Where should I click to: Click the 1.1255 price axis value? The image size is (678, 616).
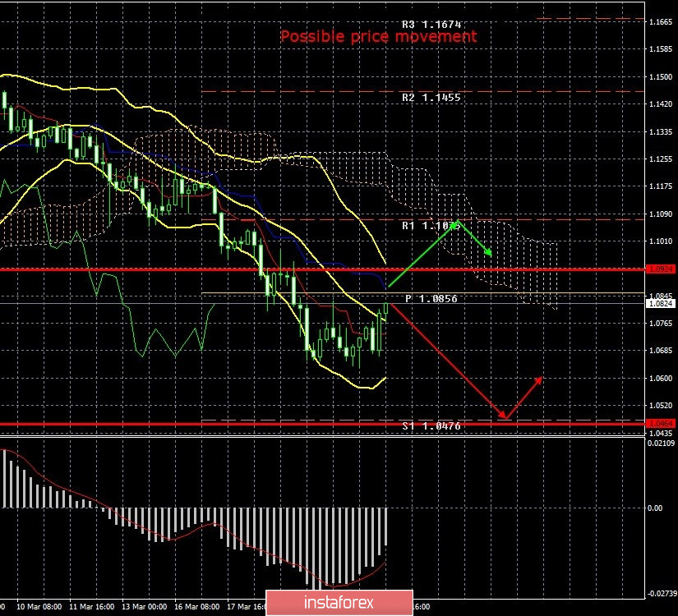pyautogui.click(x=661, y=159)
